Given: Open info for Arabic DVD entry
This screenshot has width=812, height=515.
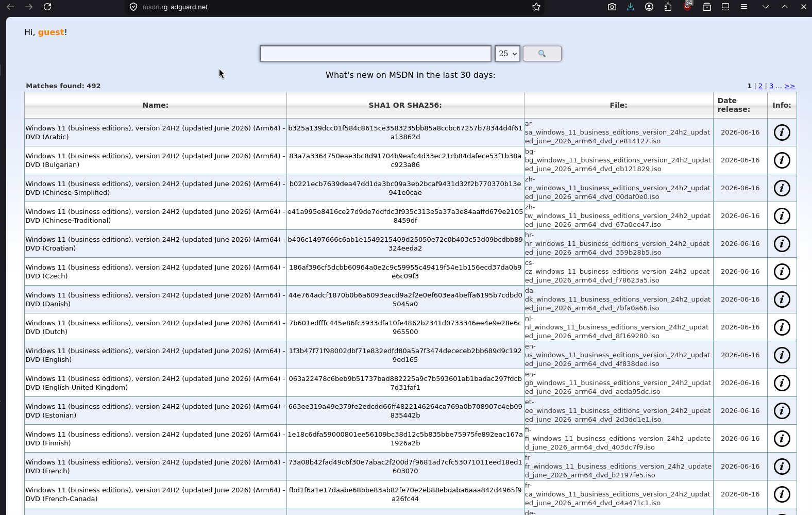Looking at the screenshot, I should click(782, 132).
